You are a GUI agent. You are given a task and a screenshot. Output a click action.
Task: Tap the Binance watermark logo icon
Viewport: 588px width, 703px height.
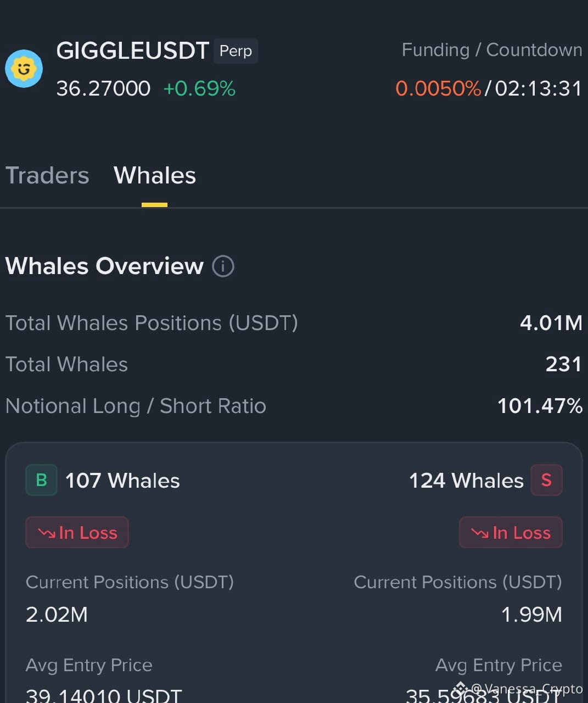pos(460,688)
